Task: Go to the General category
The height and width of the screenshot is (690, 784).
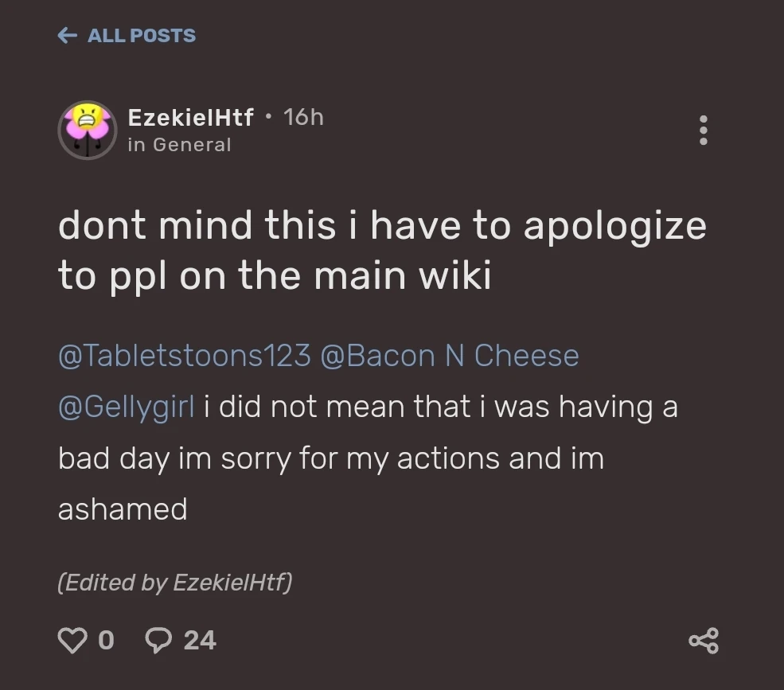Action: point(181,144)
